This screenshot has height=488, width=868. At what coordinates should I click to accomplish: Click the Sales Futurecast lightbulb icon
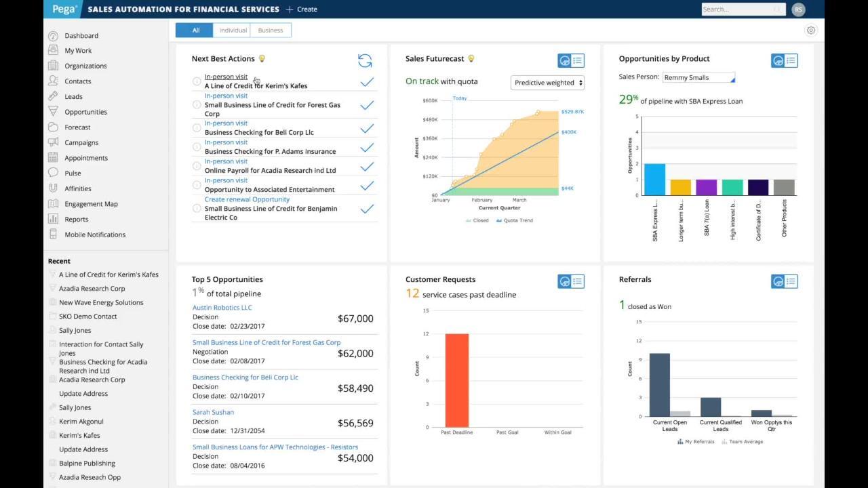(x=471, y=59)
